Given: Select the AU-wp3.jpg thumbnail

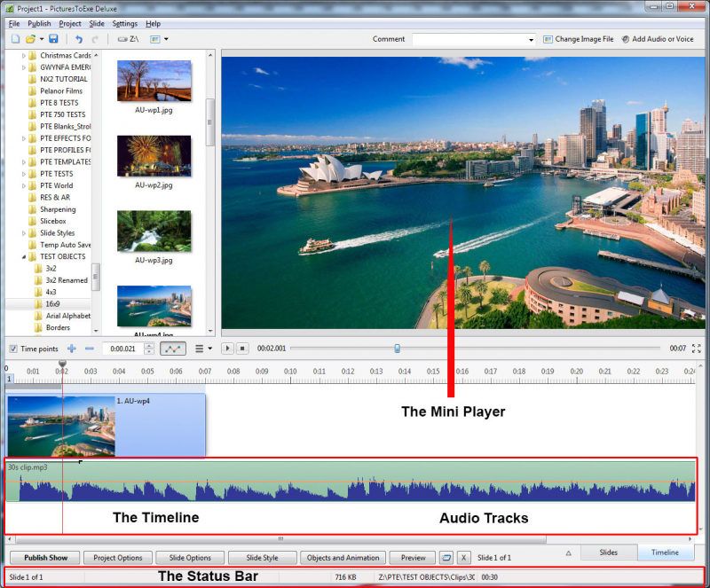Looking at the screenshot, I should tap(154, 231).
